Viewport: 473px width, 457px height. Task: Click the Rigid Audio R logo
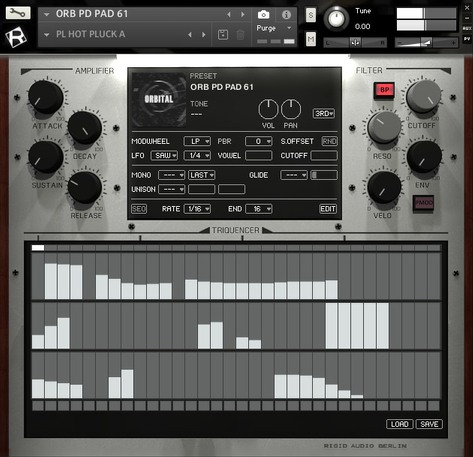pos(16,36)
